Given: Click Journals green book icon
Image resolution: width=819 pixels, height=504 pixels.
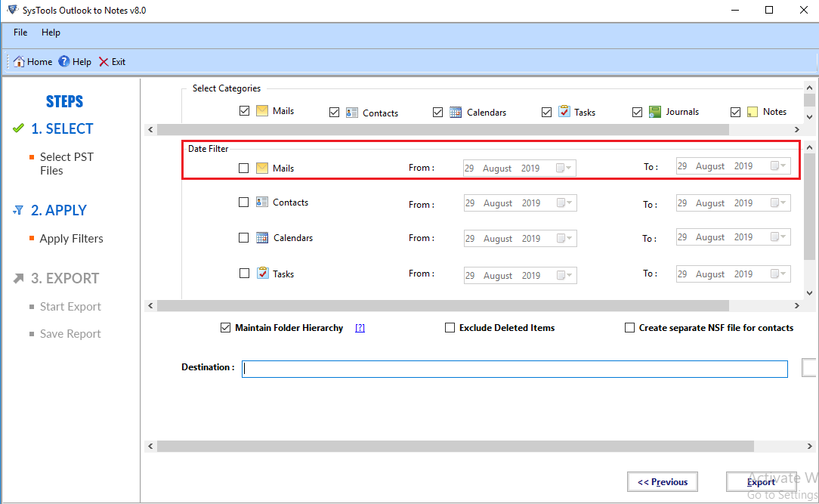Looking at the screenshot, I should point(655,111).
